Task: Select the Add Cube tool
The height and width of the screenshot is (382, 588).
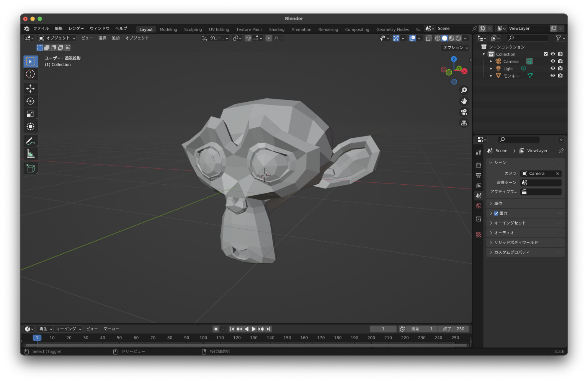Action: pyautogui.click(x=30, y=168)
